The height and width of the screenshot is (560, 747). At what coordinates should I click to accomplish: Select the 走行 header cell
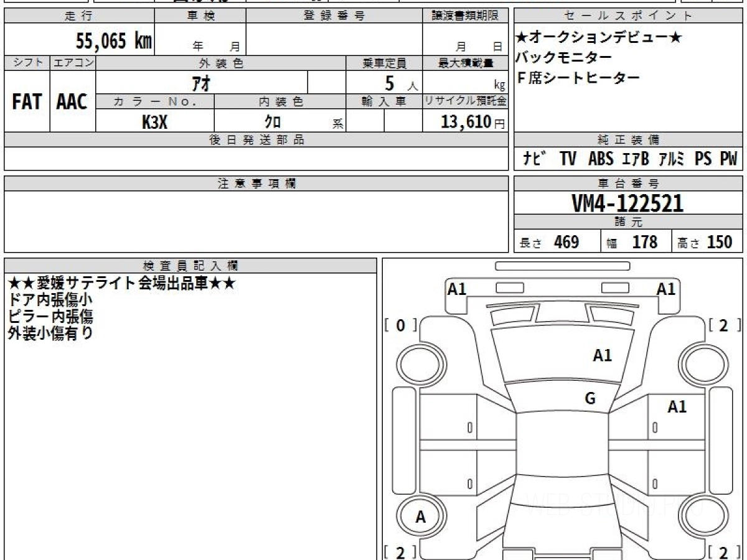click(x=78, y=16)
